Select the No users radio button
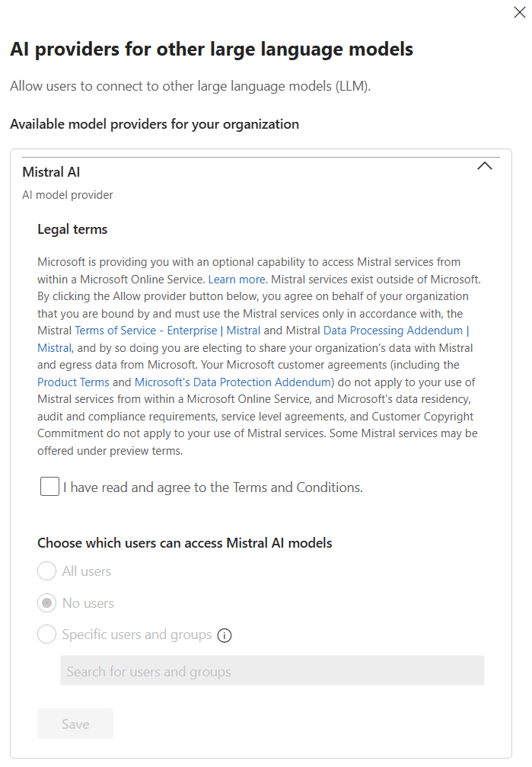This screenshot has width=532, height=767. point(47,603)
